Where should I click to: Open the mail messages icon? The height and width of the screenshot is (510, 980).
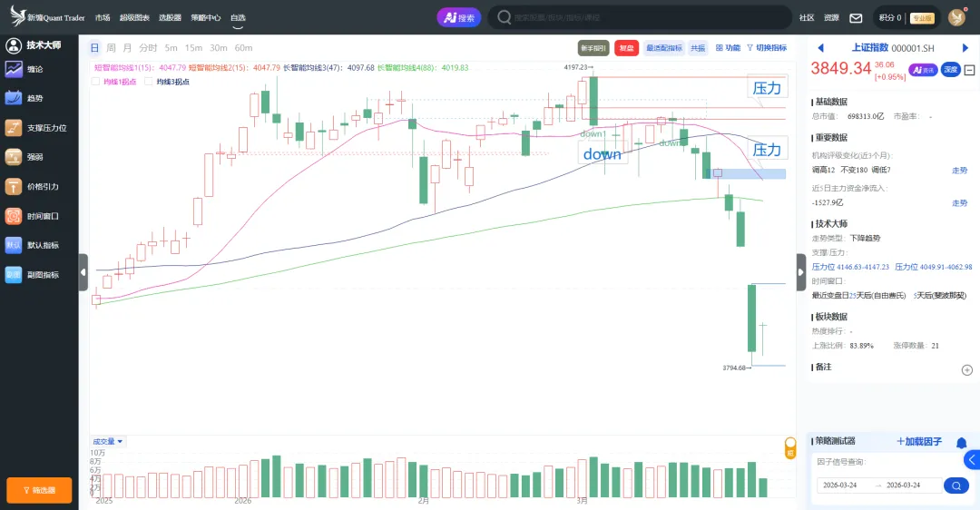857,18
